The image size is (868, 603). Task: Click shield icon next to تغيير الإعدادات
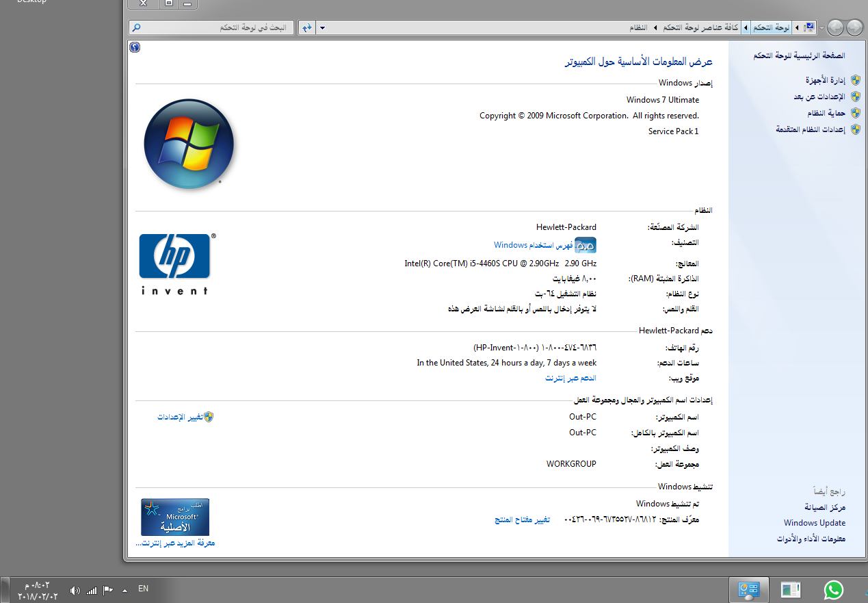click(x=209, y=417)
